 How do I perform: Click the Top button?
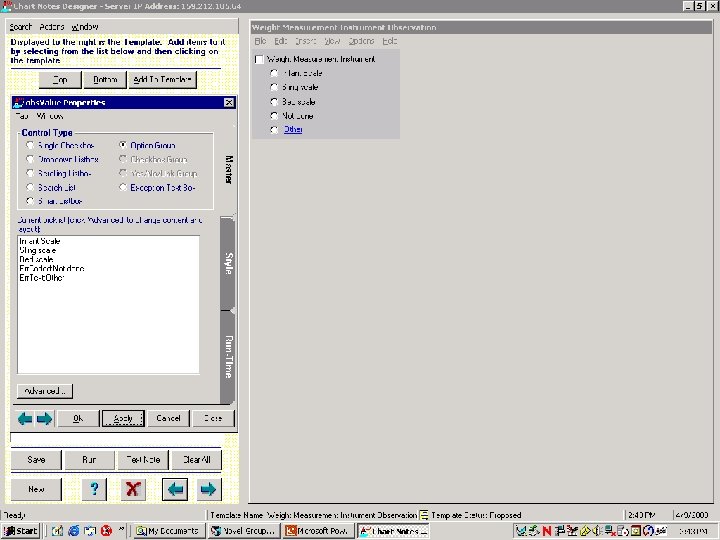[60, 79]
